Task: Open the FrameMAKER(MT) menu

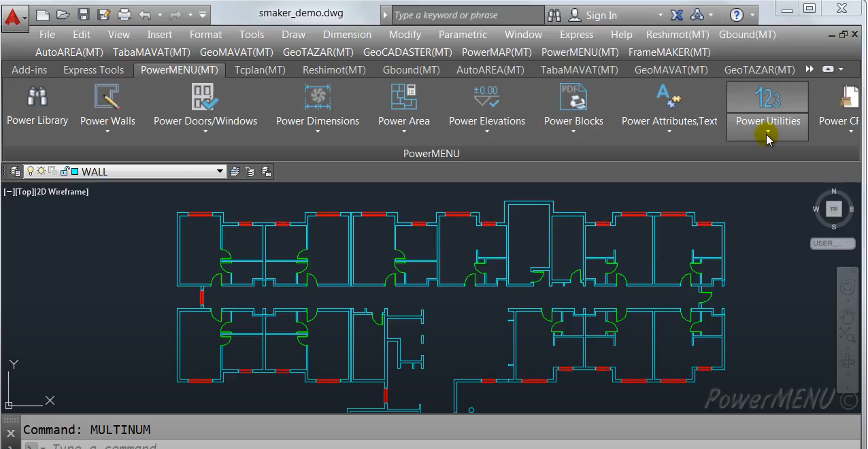Action: coord(669,52)
